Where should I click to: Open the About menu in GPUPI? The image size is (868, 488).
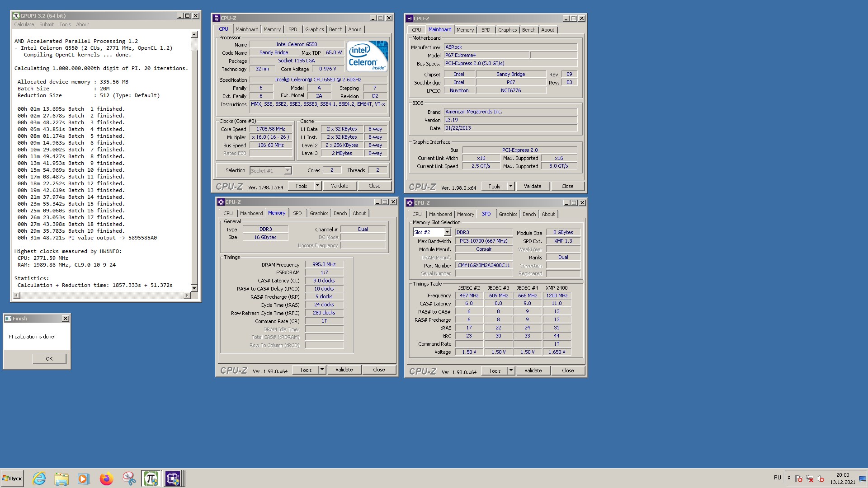(82, 24)
